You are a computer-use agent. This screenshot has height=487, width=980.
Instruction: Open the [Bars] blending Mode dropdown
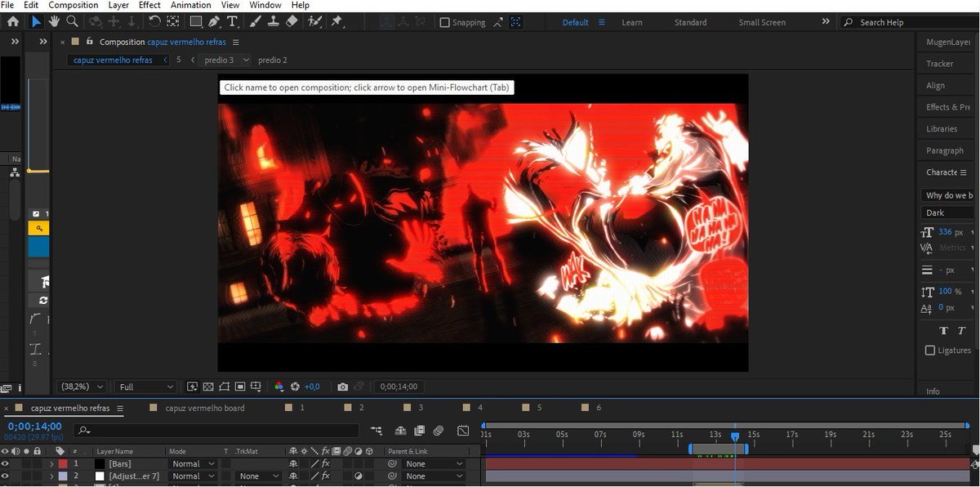click(193, 463)
